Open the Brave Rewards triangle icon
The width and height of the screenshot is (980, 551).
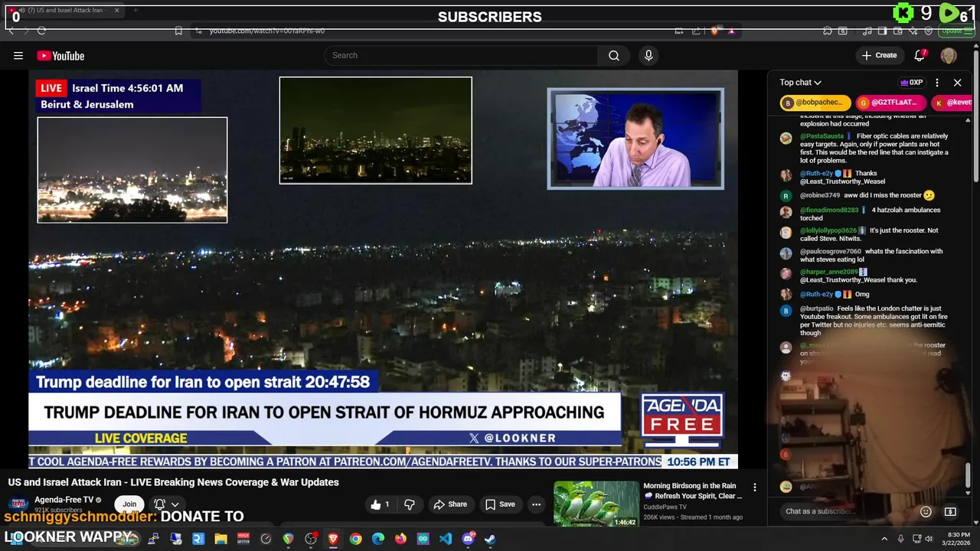click(x=731, y=31)
